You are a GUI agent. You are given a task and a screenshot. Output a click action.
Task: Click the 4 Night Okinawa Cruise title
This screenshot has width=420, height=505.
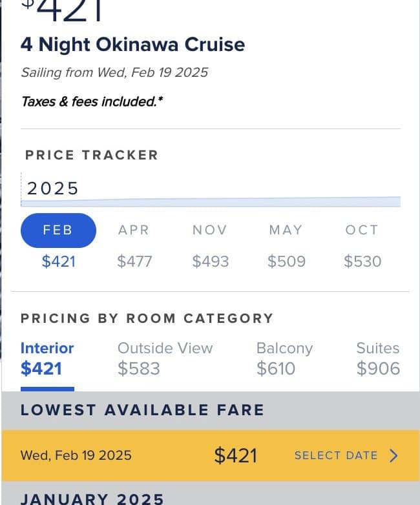(133, 45)
